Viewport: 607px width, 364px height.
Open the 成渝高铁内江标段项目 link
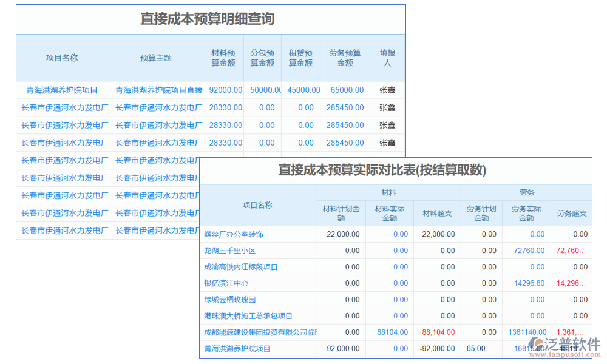pos(241,266)
